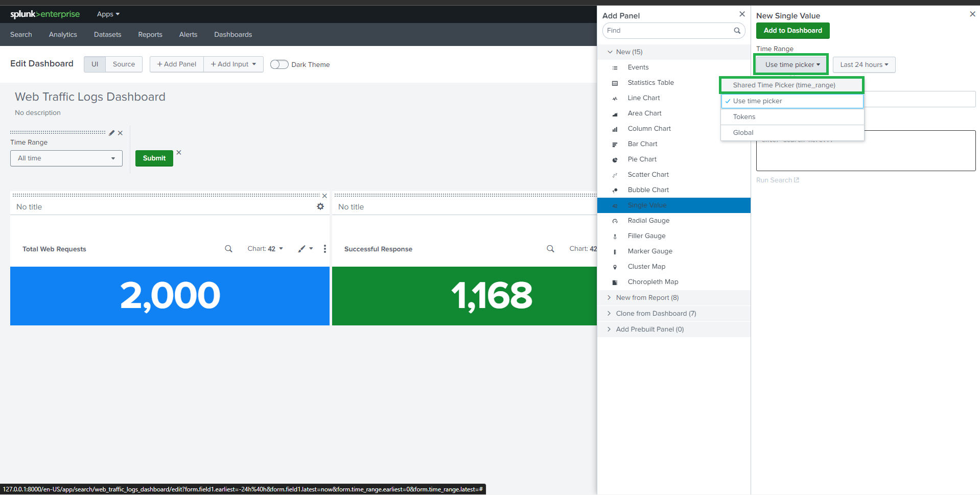Go to the Analytics nav tab

click(63, 34)
